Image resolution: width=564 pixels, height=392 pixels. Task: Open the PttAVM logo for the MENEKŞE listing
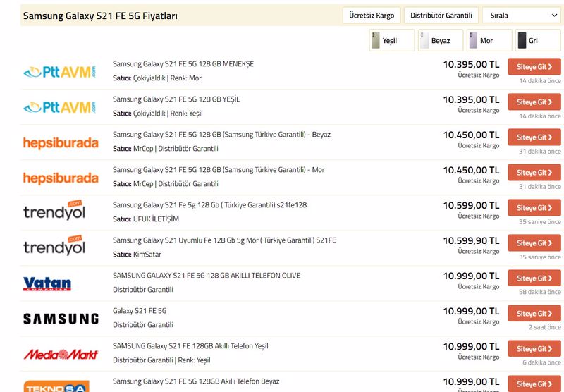click(60, 72)
